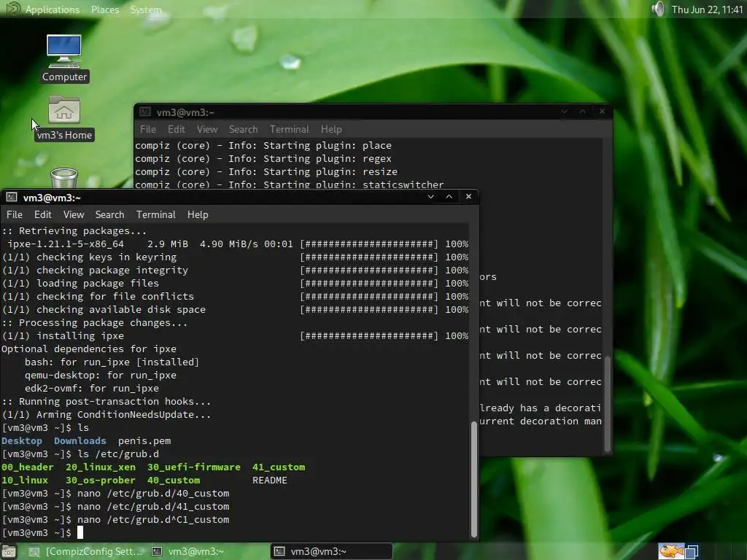Click 'Starting plugin: place' in back terminal
747x560 pixels.
click(x=328, y=145)
